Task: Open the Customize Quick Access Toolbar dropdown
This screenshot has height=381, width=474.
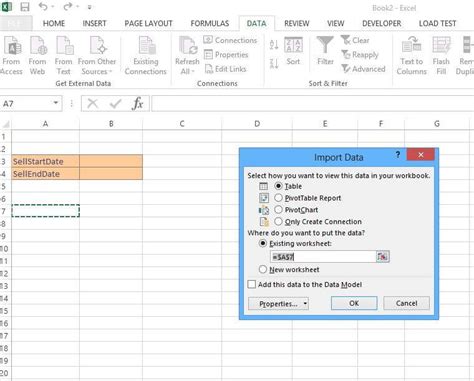Action: click(x=90, y=7)
